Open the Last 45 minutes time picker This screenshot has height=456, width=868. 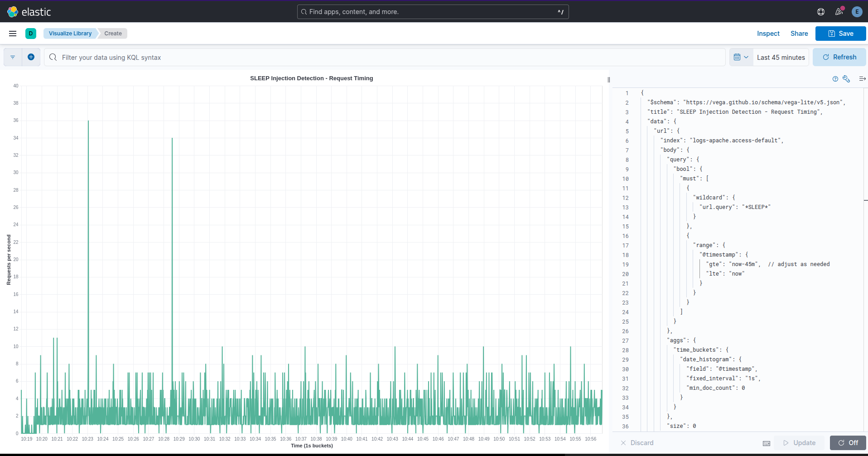(x=781, y=58)
